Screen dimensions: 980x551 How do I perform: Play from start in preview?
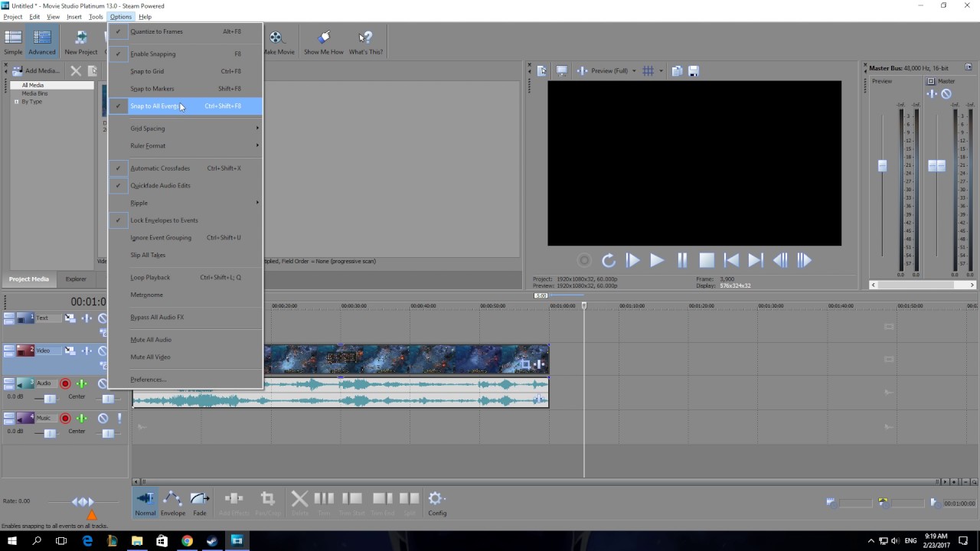click(x=632, y=261)
